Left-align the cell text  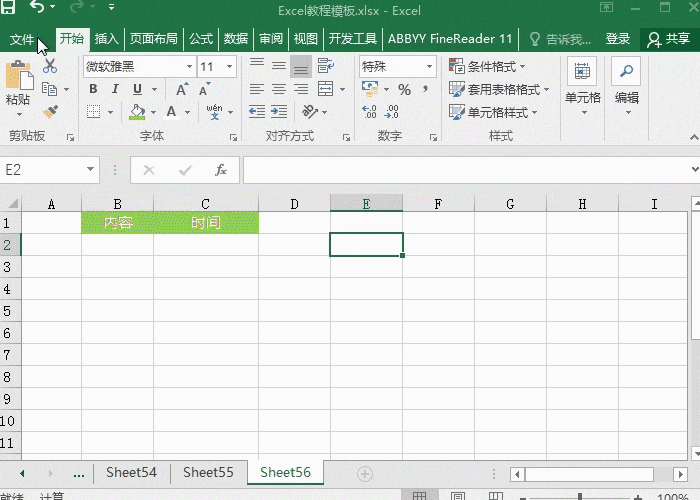point(257,89)
